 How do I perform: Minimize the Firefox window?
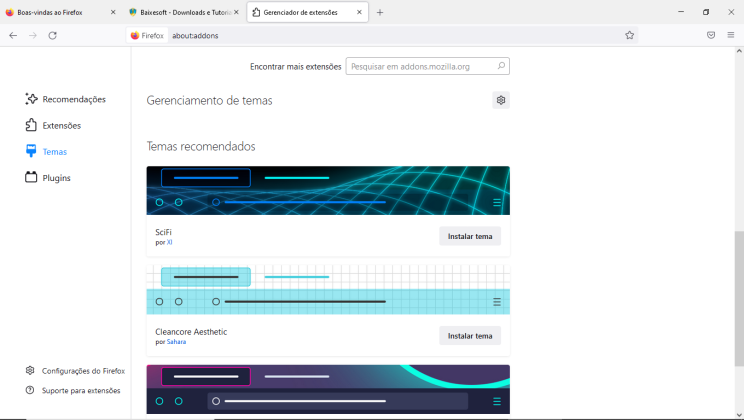point(681,12)
